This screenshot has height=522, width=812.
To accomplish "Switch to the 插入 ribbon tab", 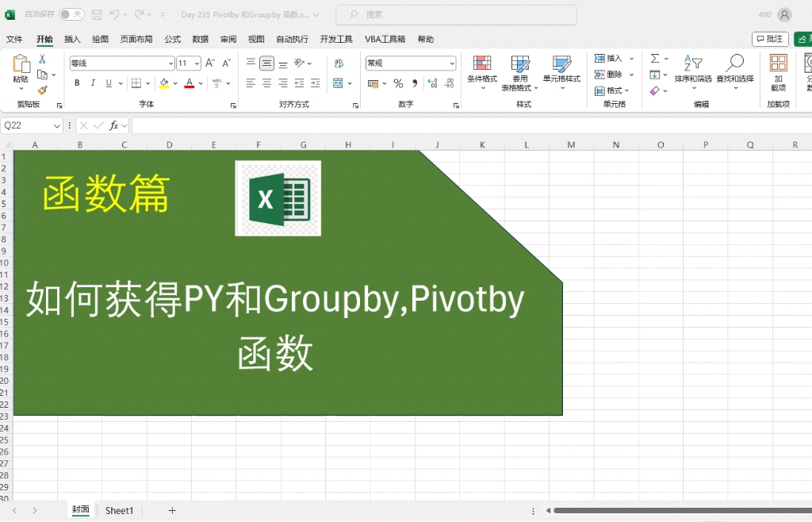I will pos(72,38).
